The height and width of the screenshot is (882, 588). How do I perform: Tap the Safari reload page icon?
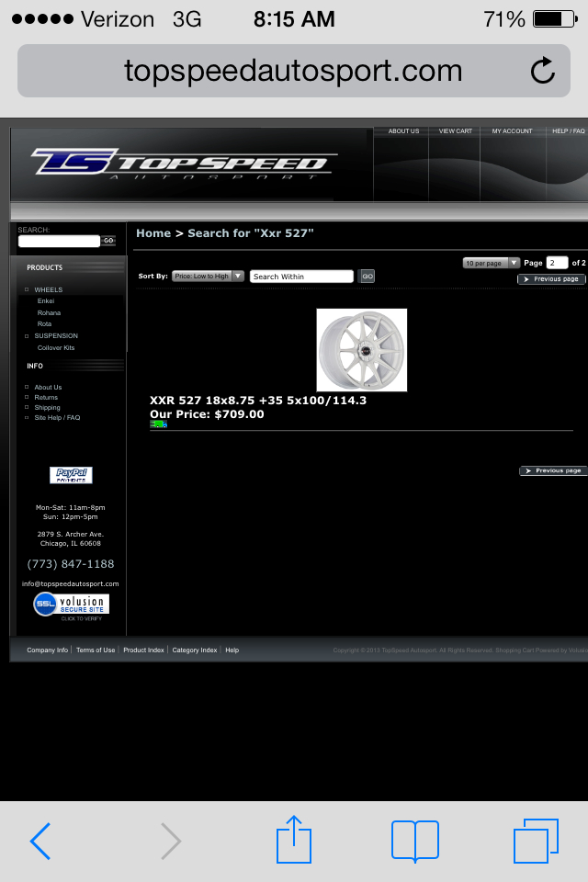tap(543, 71)
